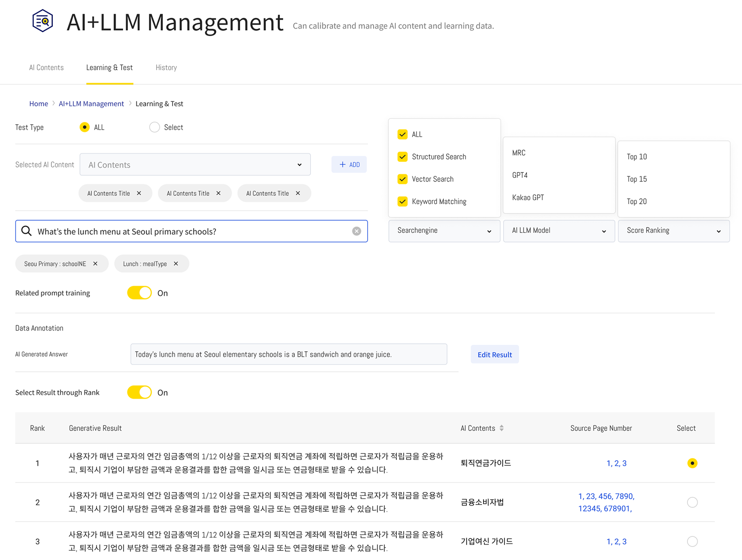Screen dimensions: 742x560
Task: Remove the Seou Primary : schoolNE tag
Action: click(95, 264)
